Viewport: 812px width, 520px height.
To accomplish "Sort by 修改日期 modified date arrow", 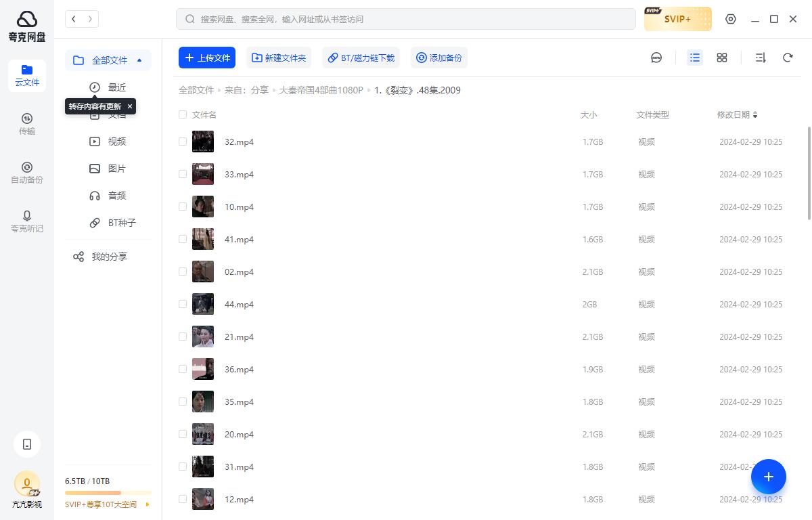I will tap(755, 115).
